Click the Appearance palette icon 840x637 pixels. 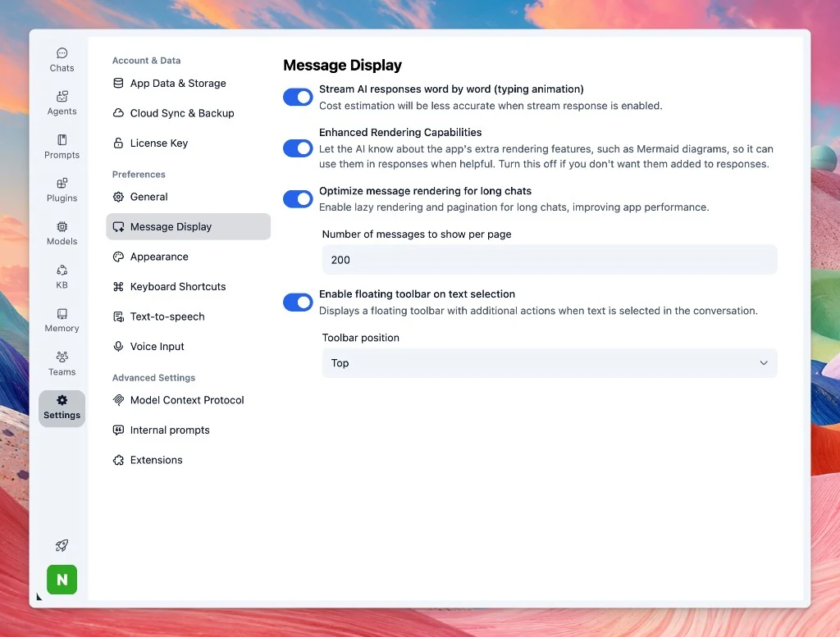tap(118, 257)
